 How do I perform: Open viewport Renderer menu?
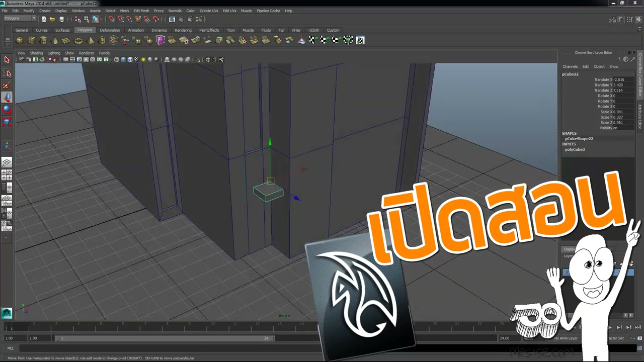pos(86,53)
